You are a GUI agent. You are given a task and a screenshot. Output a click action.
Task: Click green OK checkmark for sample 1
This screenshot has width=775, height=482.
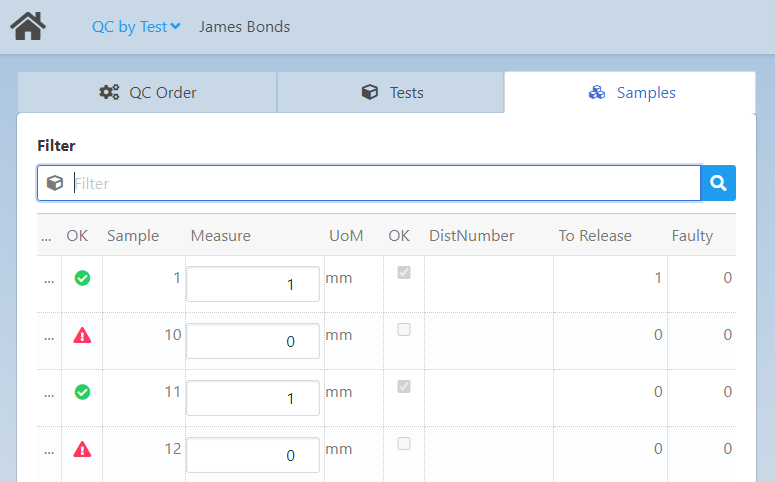82,278
